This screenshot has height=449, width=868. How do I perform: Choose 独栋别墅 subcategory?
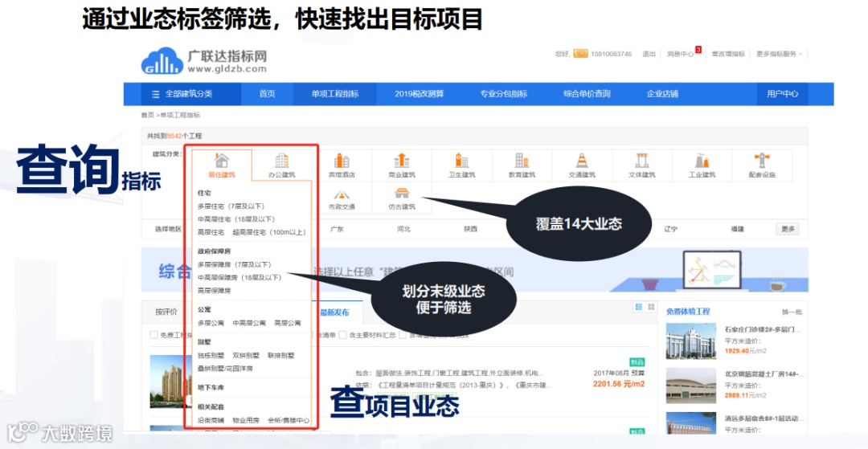click(x=211, y=356)
